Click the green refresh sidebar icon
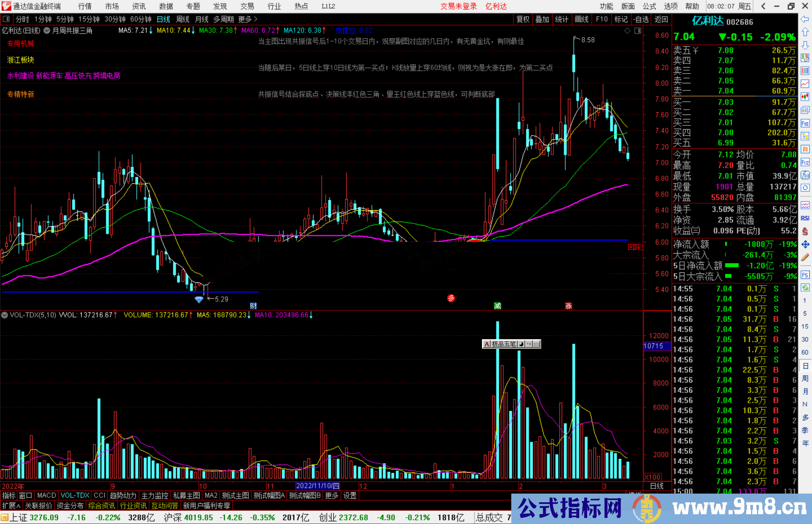Image resolution: width=812 pixels, height=524 pixels. tap(805, 288)
